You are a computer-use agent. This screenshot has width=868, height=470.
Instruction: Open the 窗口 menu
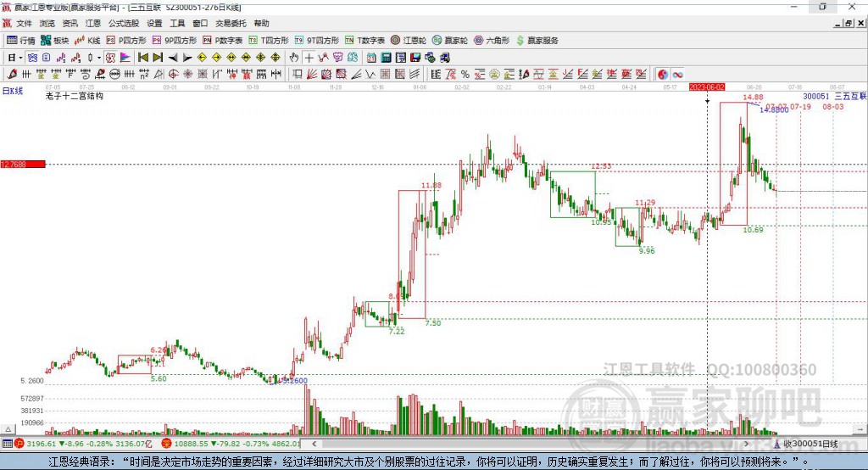click(200, 23)
